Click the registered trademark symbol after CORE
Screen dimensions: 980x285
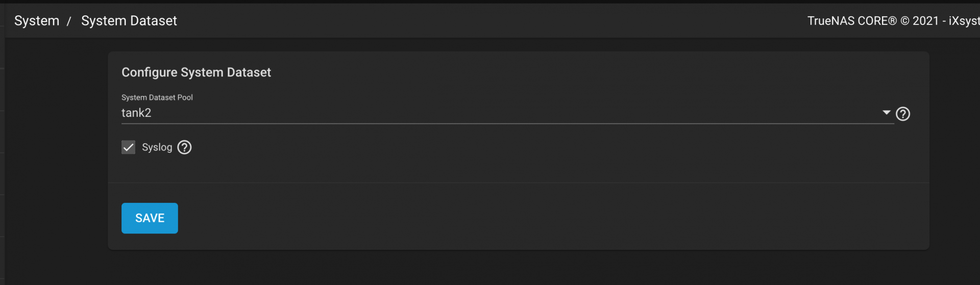(892, 21)
